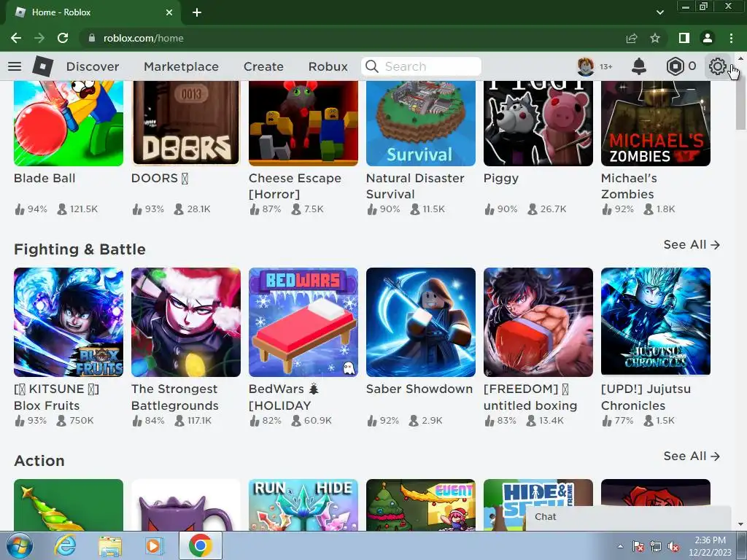The height and width of the screenshot is (560, 747).
Task: Open the notifications bell
Action: (639, 66)
